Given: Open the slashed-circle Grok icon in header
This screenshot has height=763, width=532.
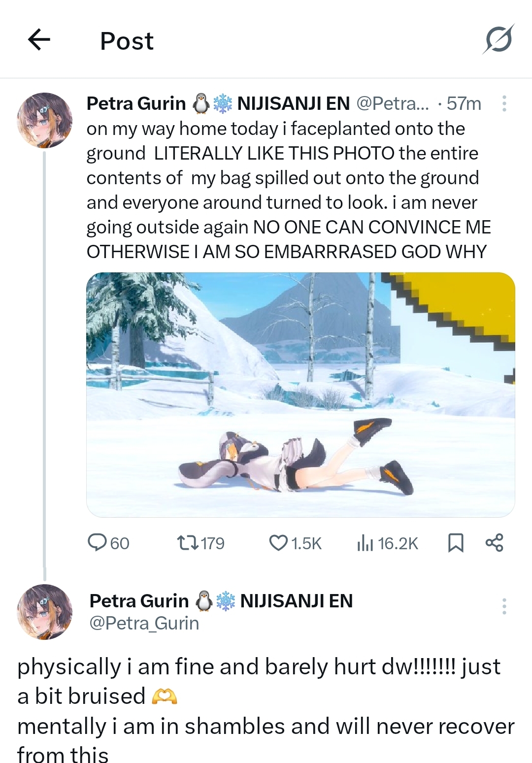Looking at the screenshot, I should coord(498,39).
